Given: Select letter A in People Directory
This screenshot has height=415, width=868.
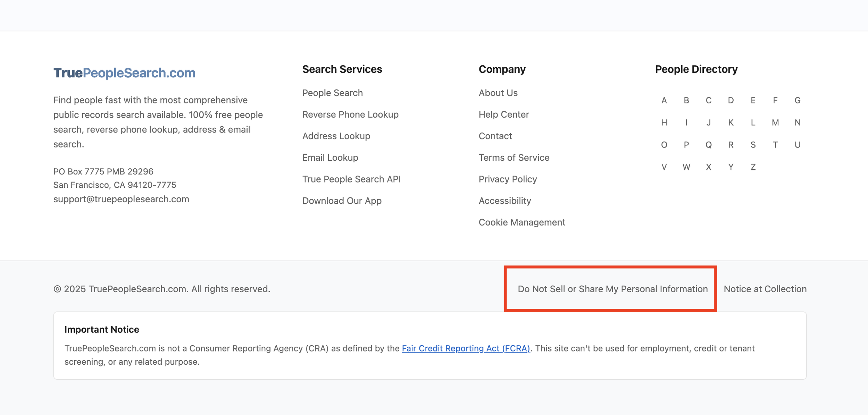Looking at the screenshot, I should [x=664, y=101].
